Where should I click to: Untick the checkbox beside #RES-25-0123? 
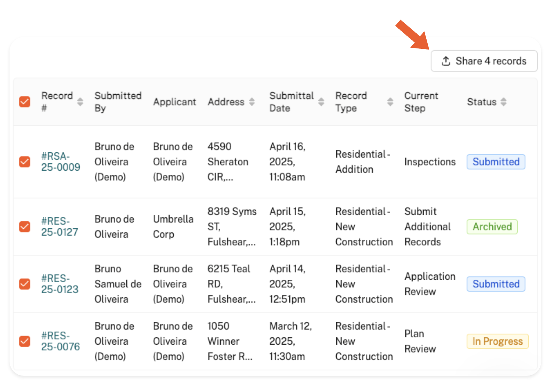(x=25, y=284)
